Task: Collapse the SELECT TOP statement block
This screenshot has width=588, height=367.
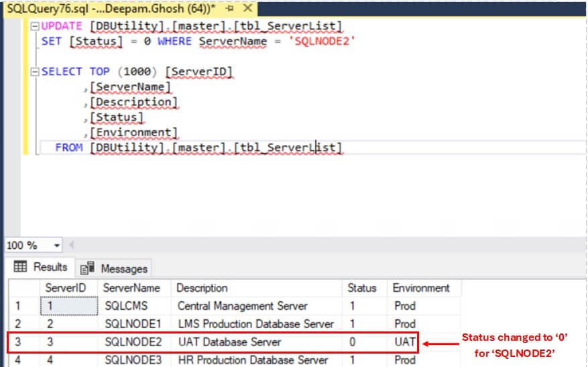Action: [x=35, y=72]
